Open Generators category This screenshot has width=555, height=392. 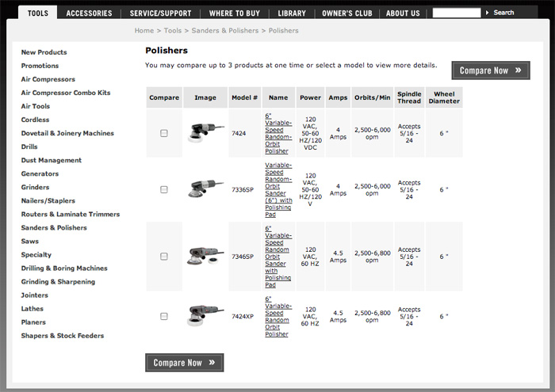[x=40, y=173]
